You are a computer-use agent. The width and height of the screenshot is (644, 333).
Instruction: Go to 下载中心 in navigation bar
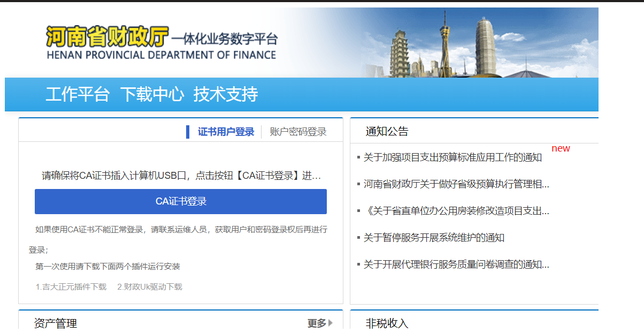[x=152, y=94]
